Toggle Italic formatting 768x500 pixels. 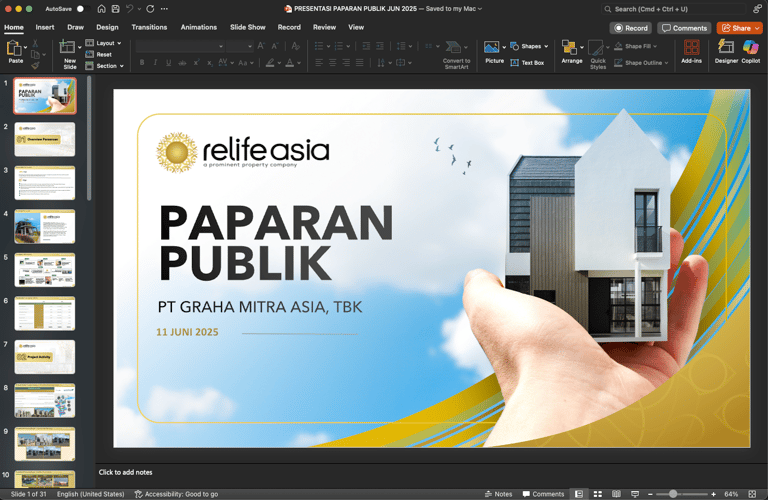155,63
